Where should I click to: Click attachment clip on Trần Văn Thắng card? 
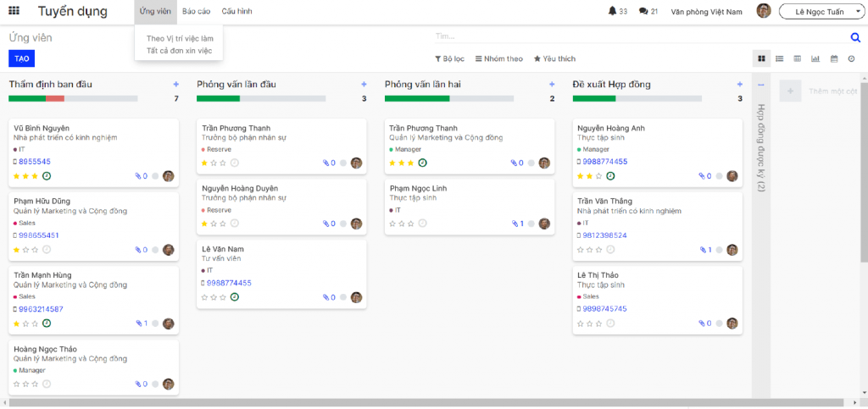pos(706,250)
